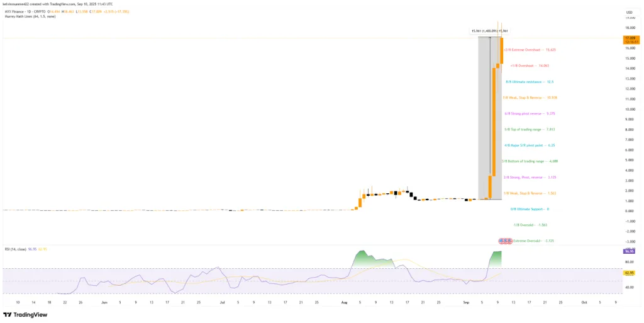Screen dimensions: 644x323
Task: Click the latest orange daily candle
Action: pyautogui.click(x=501, y=50)
